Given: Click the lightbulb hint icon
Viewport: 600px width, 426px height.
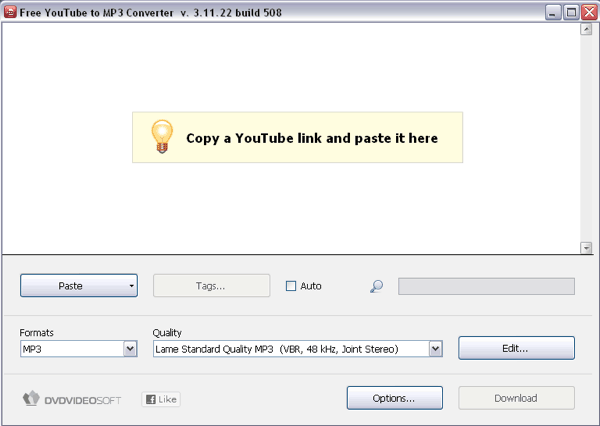Looking at the screenshot, I should pos(162,137).
